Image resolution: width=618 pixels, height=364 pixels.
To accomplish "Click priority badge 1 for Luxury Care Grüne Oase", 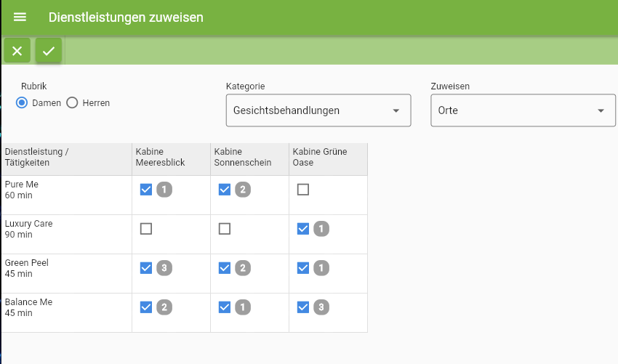I will (321, 229).
